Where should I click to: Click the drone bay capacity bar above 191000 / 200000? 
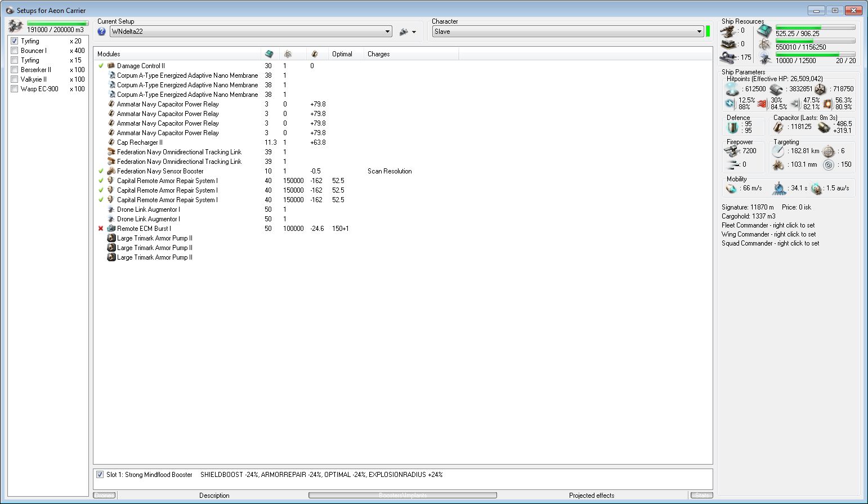pos(58,24)
